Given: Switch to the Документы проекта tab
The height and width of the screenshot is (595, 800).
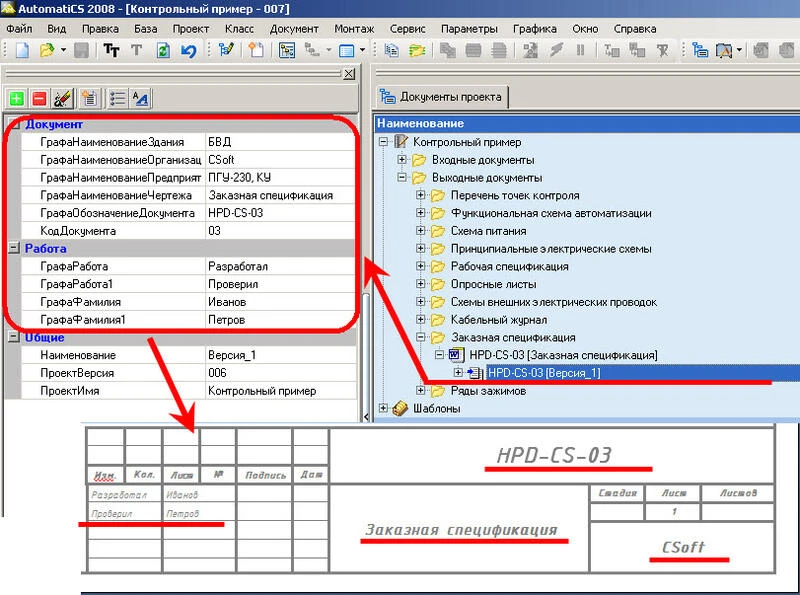Looking at the screenshot, I should [x=441, y=97].
